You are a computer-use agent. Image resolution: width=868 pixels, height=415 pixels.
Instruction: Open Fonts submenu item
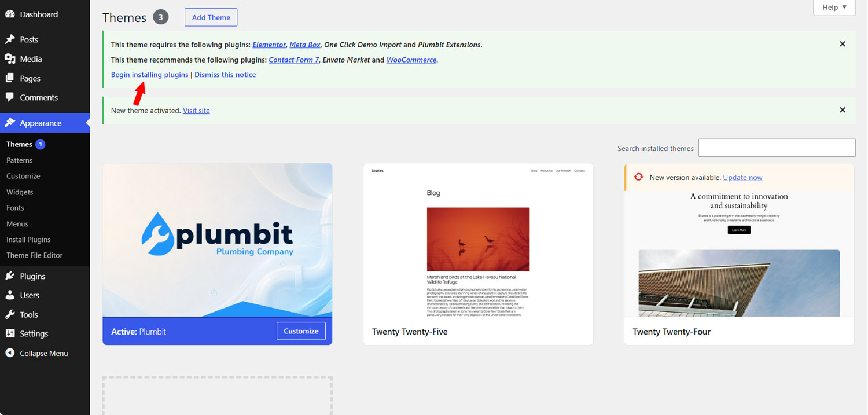pos(15,208)
